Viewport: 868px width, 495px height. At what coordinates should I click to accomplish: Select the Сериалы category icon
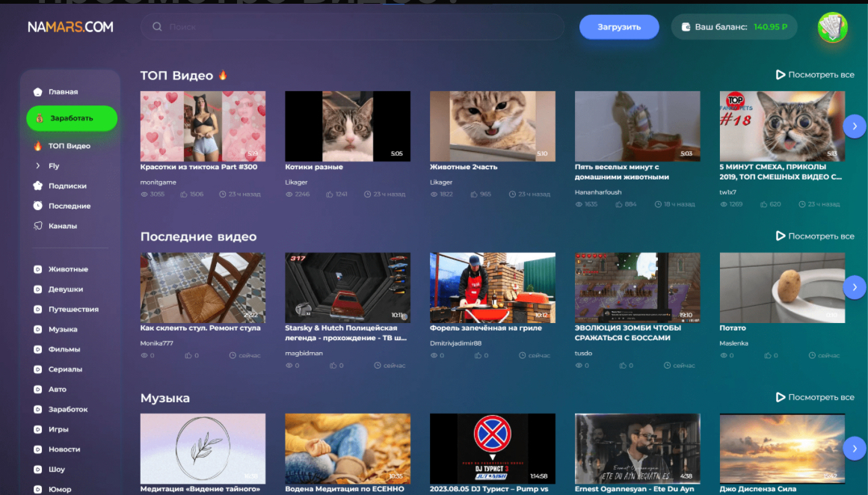37,369
